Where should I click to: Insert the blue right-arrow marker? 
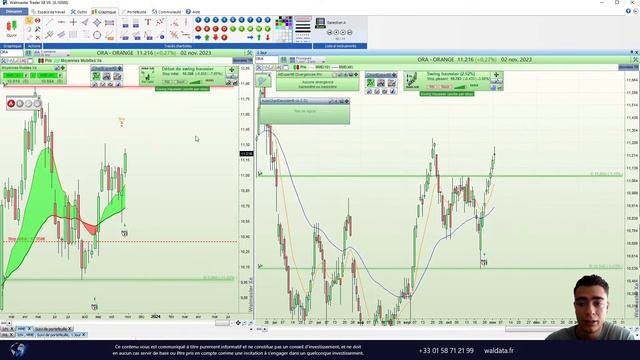tap(198, 38)
